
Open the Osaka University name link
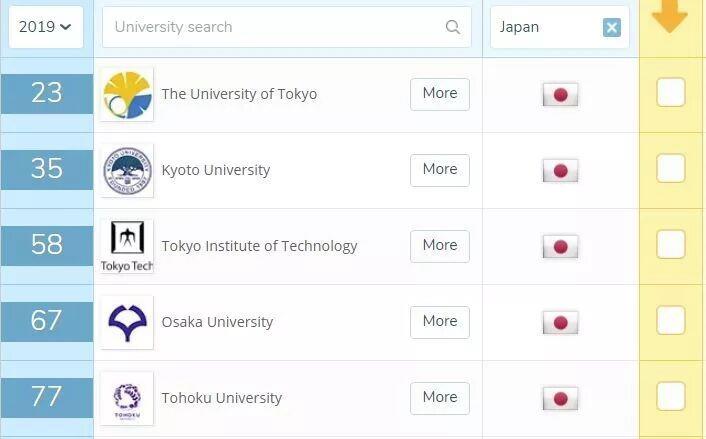[217, 322]
